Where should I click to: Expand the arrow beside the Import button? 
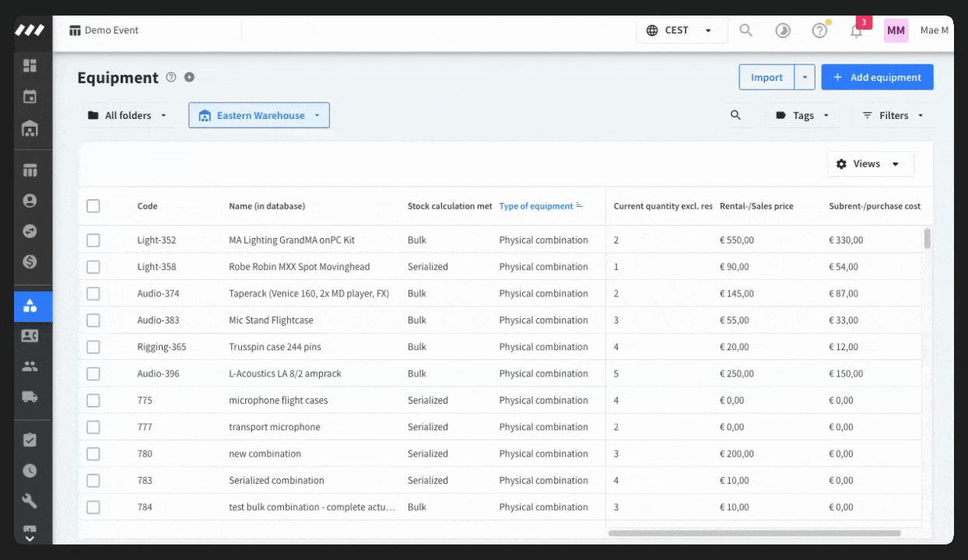805,77
